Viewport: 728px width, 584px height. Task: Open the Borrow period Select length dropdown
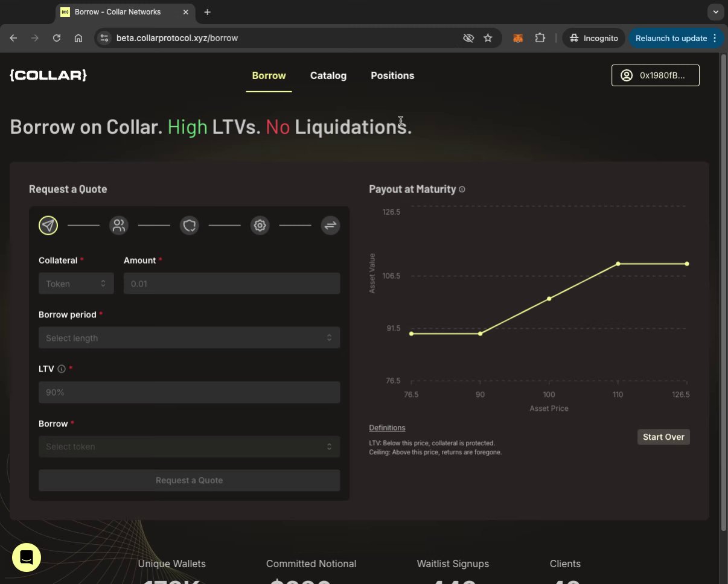[x=190, y=338]
